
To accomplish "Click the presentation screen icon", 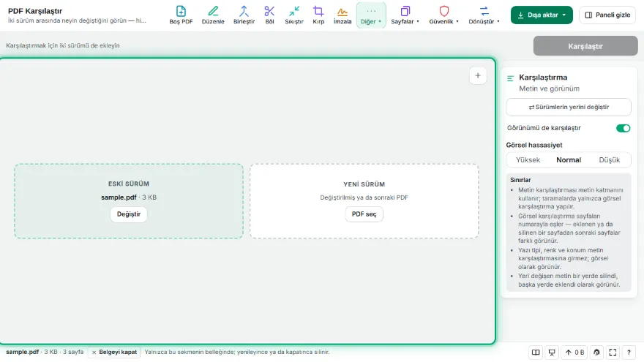I will pos(552,352).
